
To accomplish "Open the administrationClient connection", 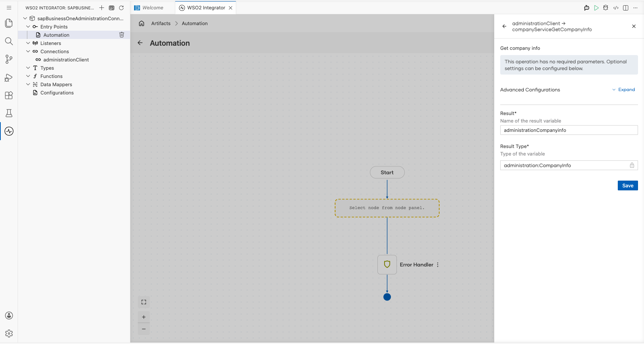I will tap(66, 60).
